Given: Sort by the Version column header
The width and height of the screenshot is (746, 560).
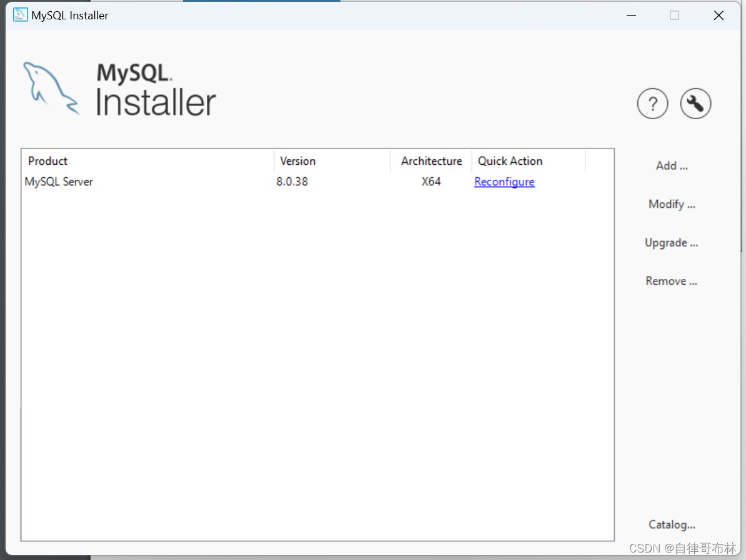Looking at the screenshot, I should 332,161.
